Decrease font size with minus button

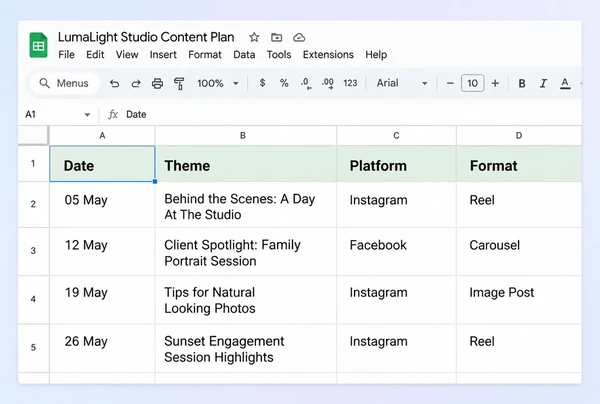click(x=450, y=83)
